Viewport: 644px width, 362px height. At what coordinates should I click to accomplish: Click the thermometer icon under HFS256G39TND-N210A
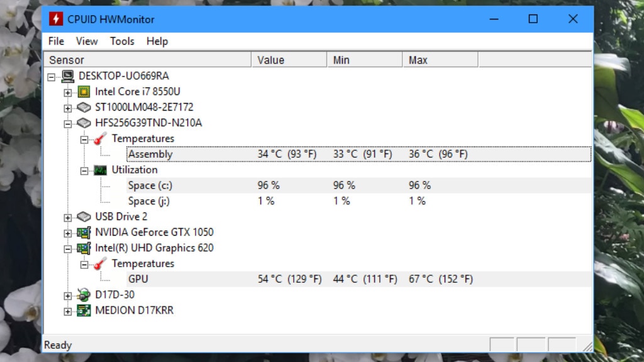point(100,139)
